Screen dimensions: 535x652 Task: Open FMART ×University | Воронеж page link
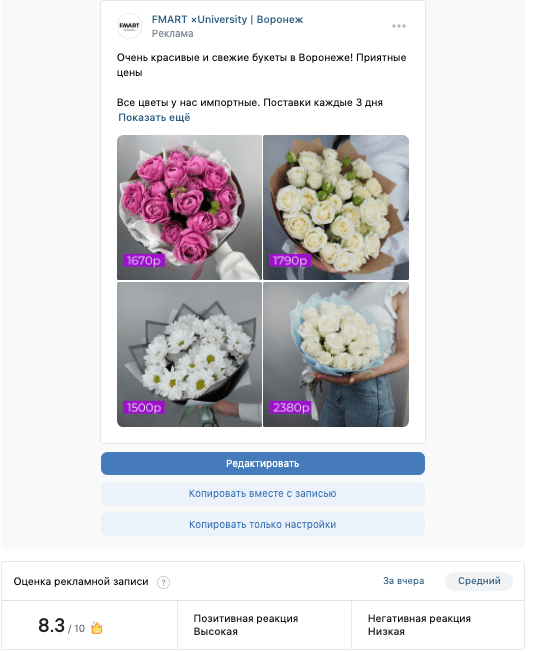(x=227, y=20)
